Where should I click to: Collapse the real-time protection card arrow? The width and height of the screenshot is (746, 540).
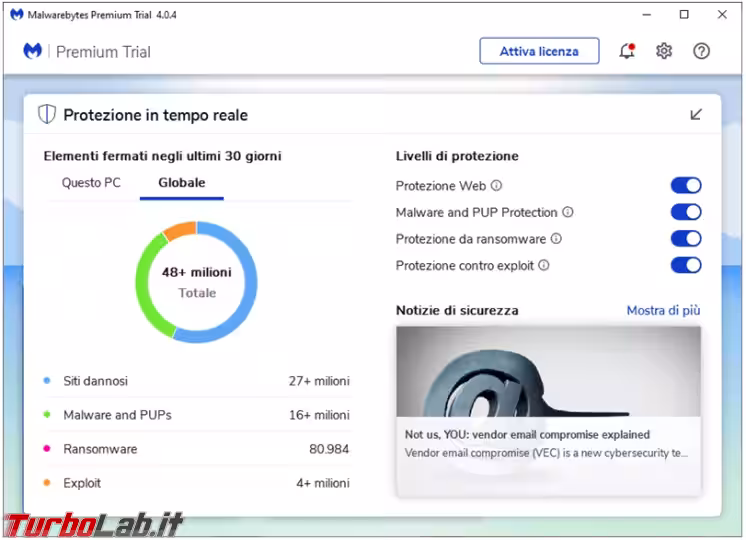(696, 115)
